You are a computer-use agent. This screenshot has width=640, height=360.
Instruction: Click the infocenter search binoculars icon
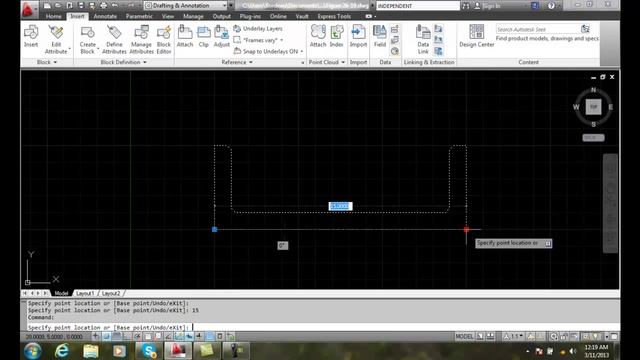click(466, 6)
